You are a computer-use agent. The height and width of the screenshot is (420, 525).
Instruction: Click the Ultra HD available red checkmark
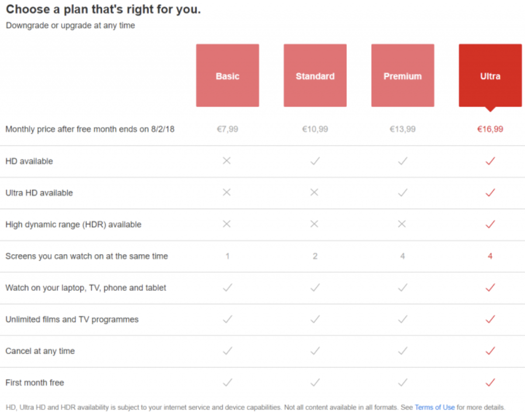tap(490, 161)
